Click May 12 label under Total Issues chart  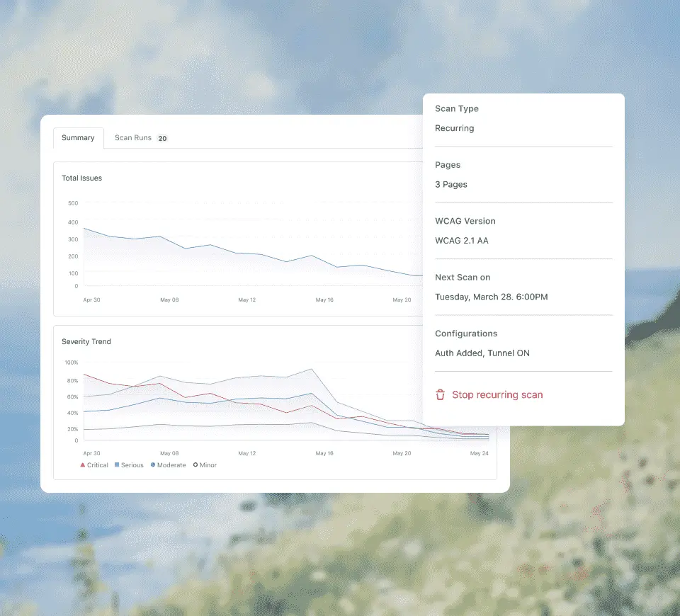246,300
